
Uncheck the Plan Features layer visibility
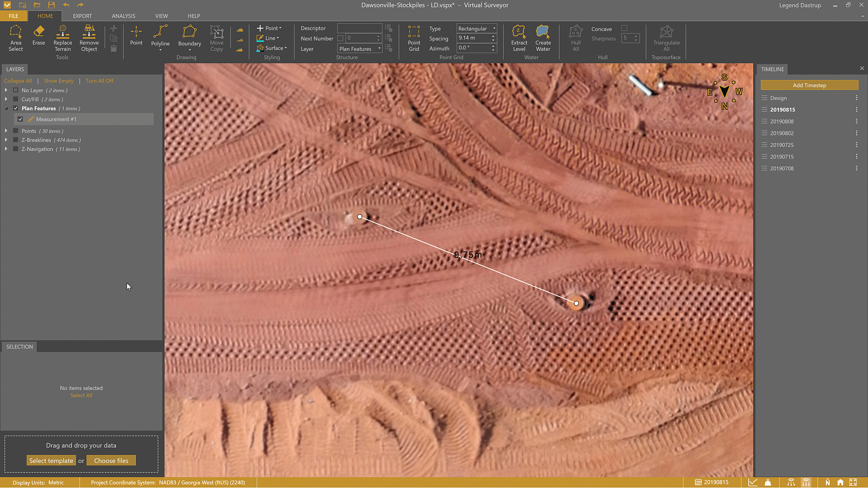tap(15, 108)
